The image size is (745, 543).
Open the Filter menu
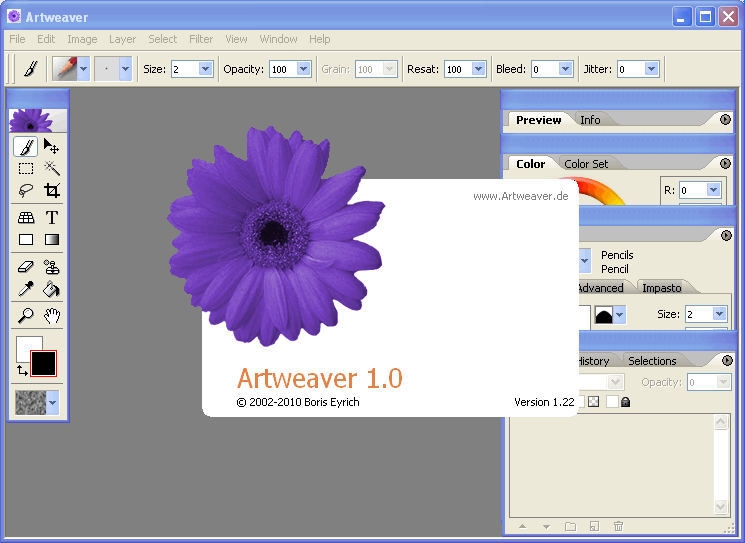coord(201,39)
